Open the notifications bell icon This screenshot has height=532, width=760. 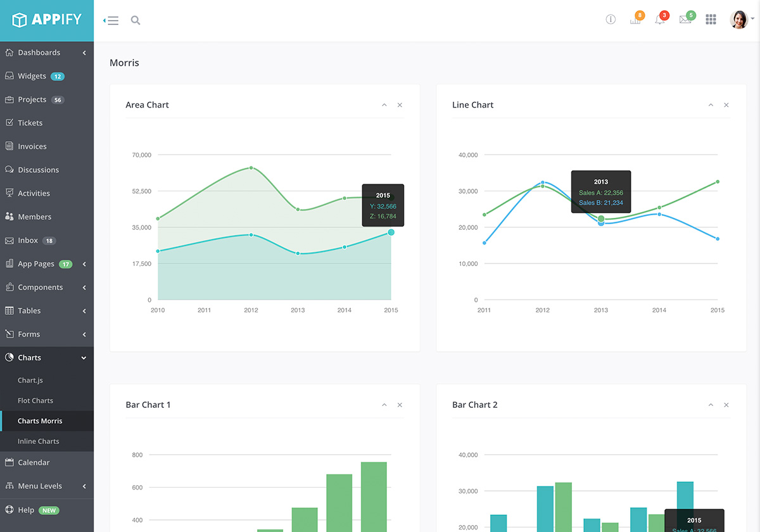click(x=661, y=19)
